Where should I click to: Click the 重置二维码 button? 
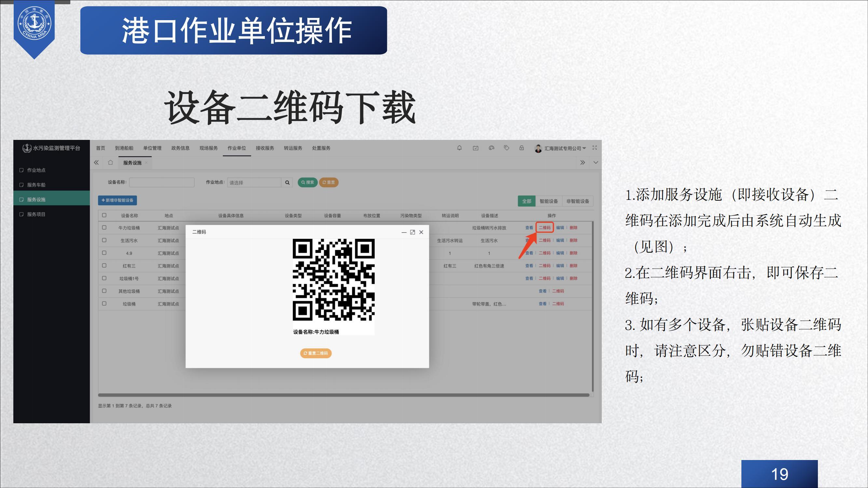click(316, 353)
